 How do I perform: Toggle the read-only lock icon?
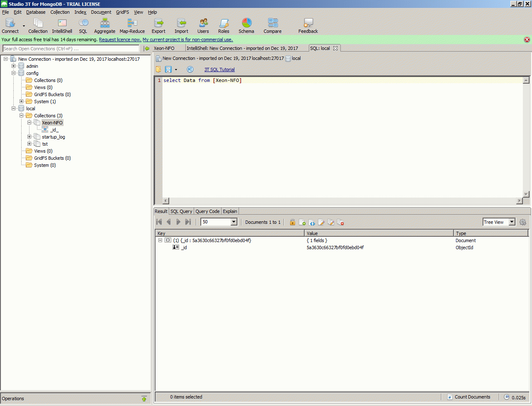click(x=293, y=222)
